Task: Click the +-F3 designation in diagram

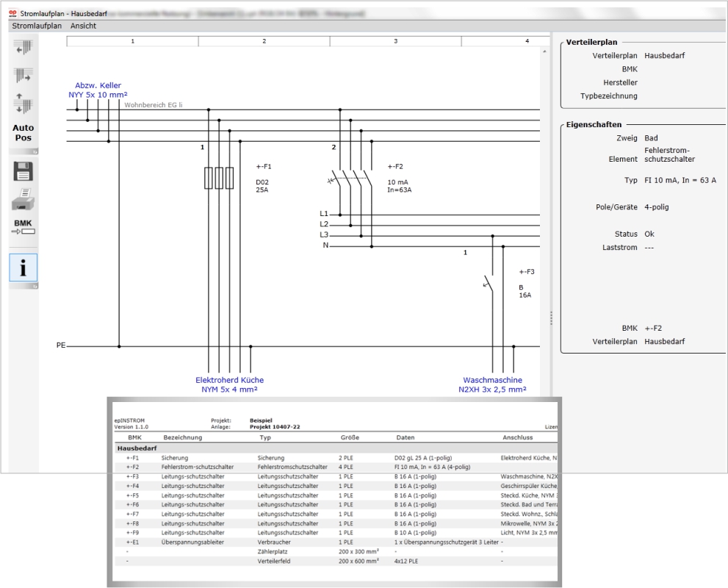Action: 527,272
